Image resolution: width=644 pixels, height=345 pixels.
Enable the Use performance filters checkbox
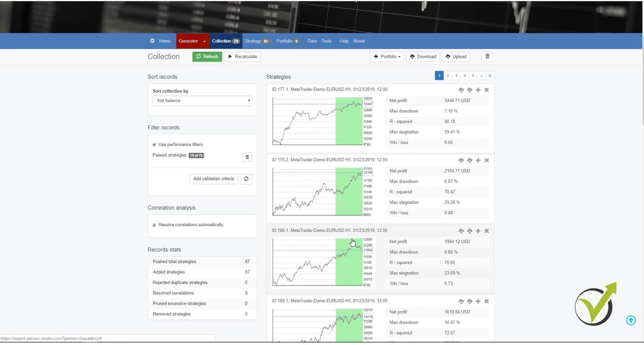click(x=154, y=144)
